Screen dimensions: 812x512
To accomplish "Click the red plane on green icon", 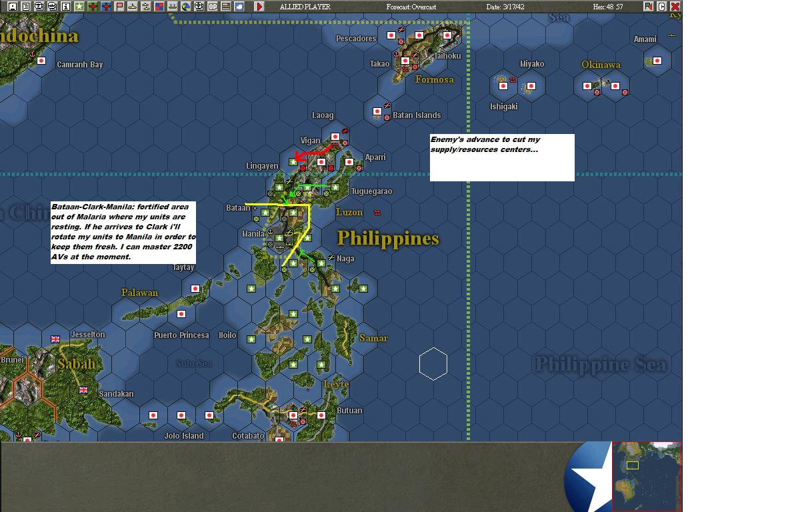I will [x=93, y=6].
